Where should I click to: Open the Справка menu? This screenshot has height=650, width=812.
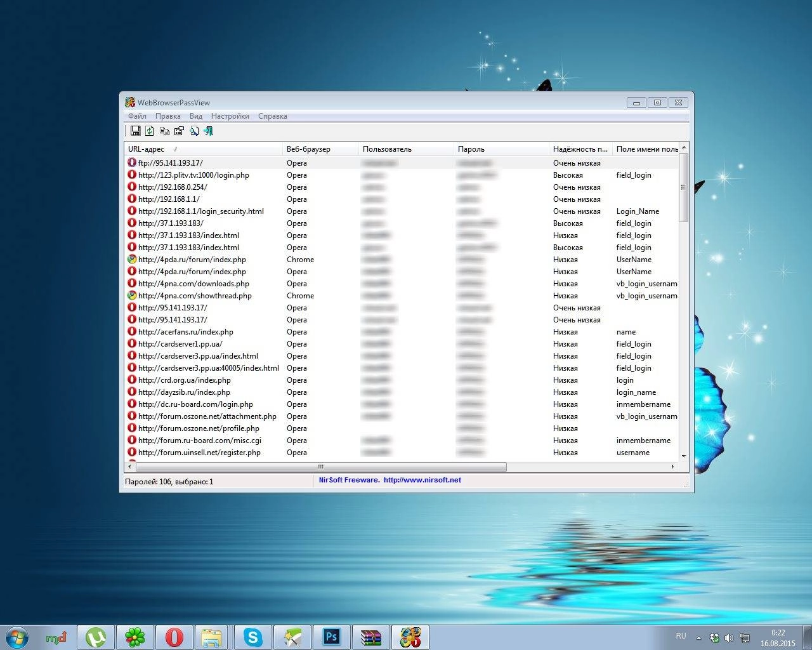coord(273,116)
